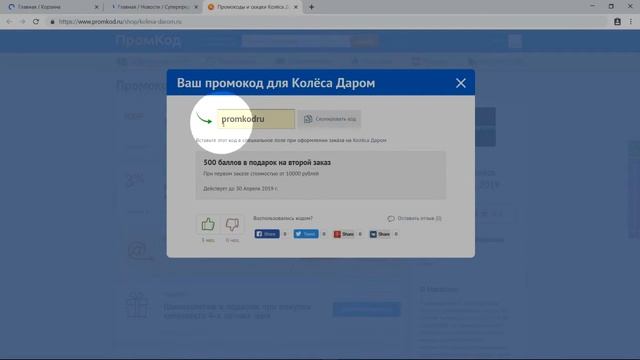Screen dimensions: 640x360
Task: Click the thumbs down vote icon
Action: pyautogui.click(x=232, y=224)
